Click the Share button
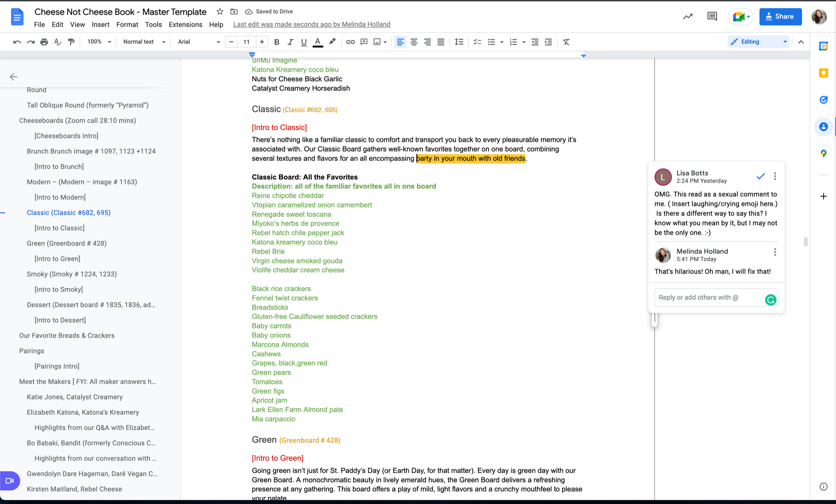The width and height of the screenshot is (836, 504). [780, 17]
